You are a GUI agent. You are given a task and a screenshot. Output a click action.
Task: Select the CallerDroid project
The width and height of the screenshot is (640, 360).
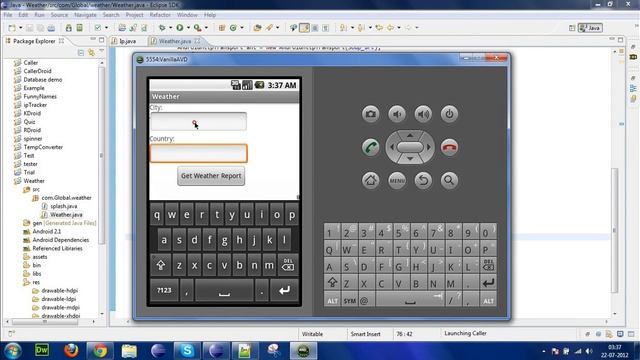coord(37,71)
